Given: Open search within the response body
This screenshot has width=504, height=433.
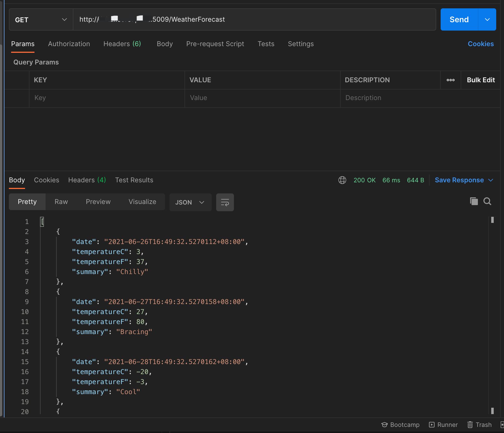Looking at the screenshot, I should coord(487,201).
